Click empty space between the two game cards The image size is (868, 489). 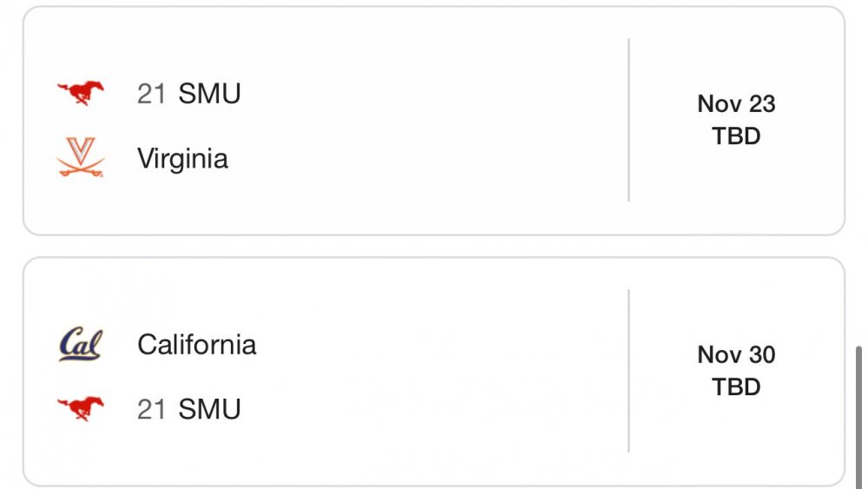(x=434, y=246)
